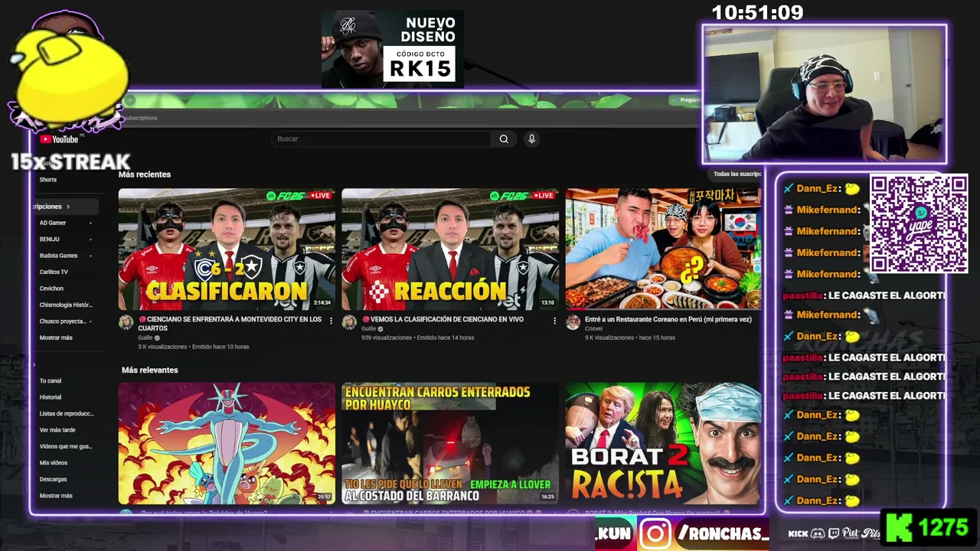Click the search magnifier button
The width and height of the screenshot is (980, 551).
(504, 139)
